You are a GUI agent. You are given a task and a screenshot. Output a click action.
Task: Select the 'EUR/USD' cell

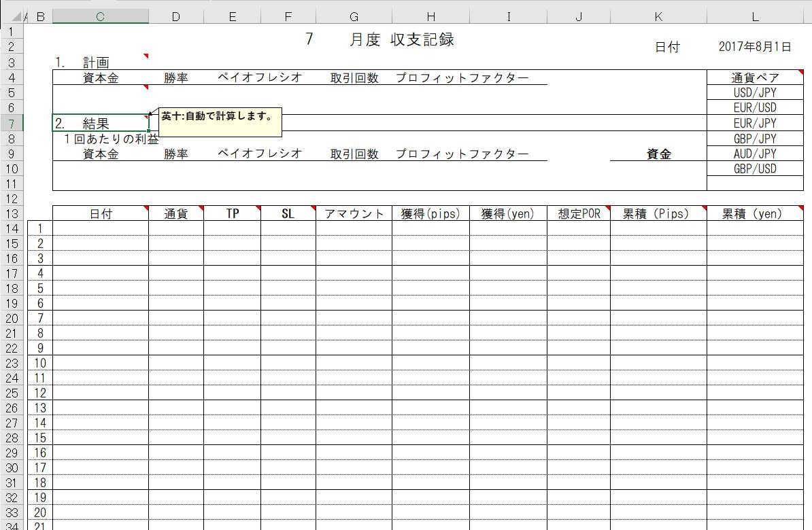(755, 107)
